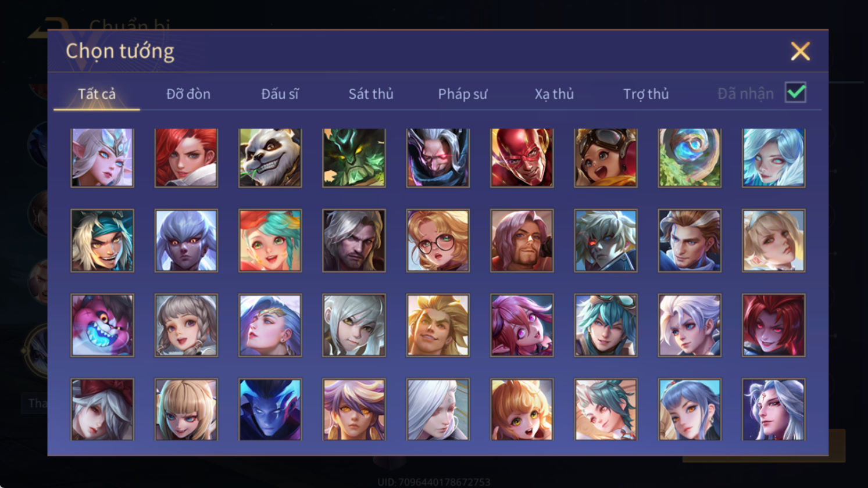Choose the green tree monster hero
The width and height of the screenshot is (868, 488).
coord(353,158)
